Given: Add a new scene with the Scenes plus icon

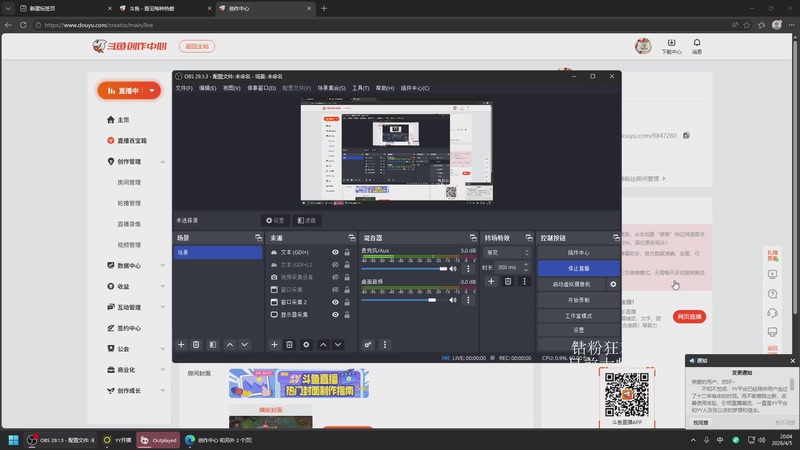Looking at the screenshot, I should coord(181,345).
